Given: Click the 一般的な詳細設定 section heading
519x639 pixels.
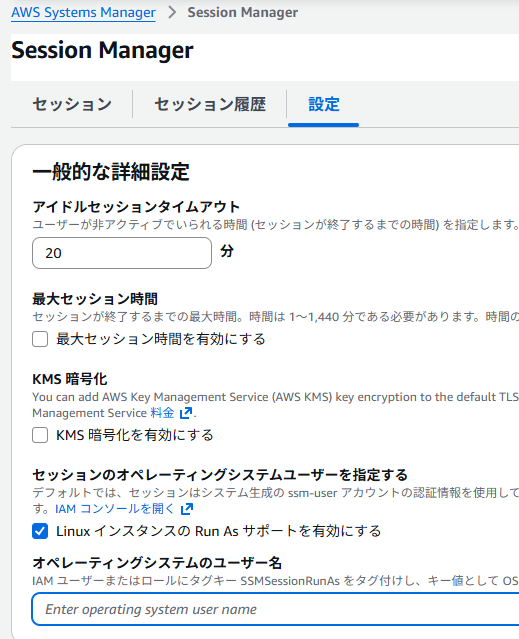Looking at the screenshot, I should pyautogui.click(x=111, y=172).
